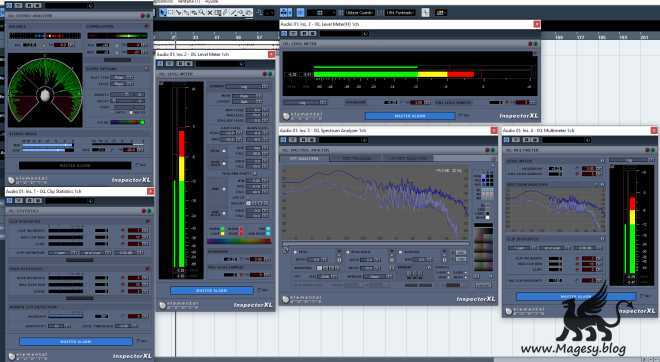Click green LED icon in Multimeter title bar
This screenshot has width=660, height=362.
(653, 150)
